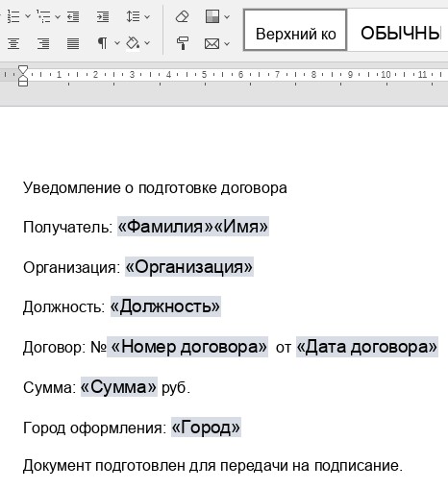Screen dimensions: 448x489
Task: Click the «Фамилия» merge field
Action: tap(165, 227)
